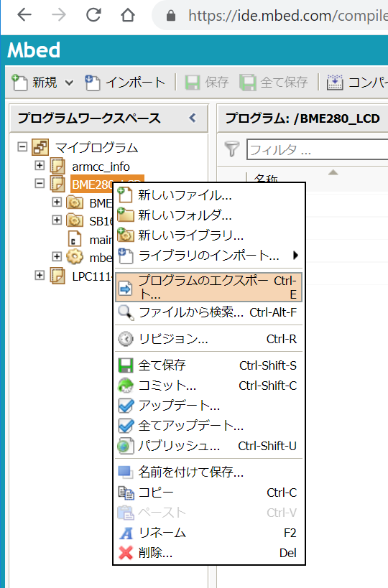This screenshot has width=388, height=588.
Task: Click the SB16 library folder icon
Action: [75, 220]
